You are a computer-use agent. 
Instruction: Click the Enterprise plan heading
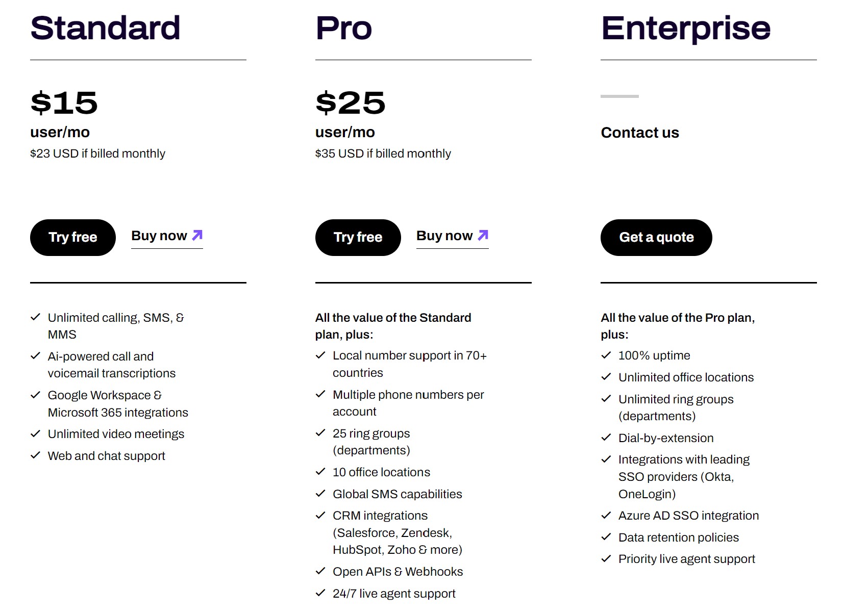pos(685,29)
